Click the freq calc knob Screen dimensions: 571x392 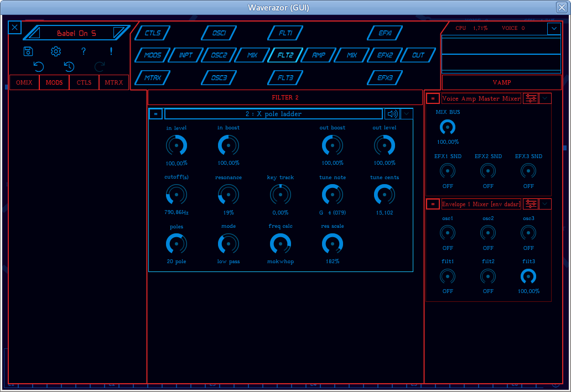(x=281, y=244)
